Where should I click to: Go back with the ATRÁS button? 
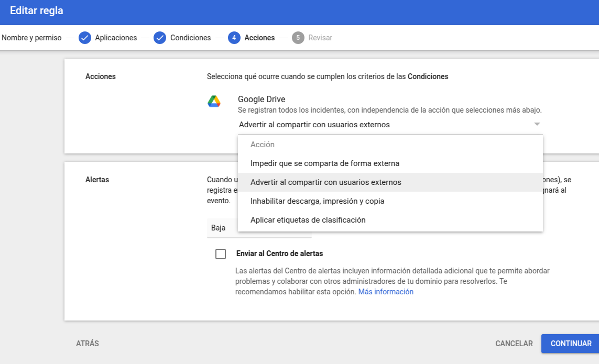tap(88, 344)
